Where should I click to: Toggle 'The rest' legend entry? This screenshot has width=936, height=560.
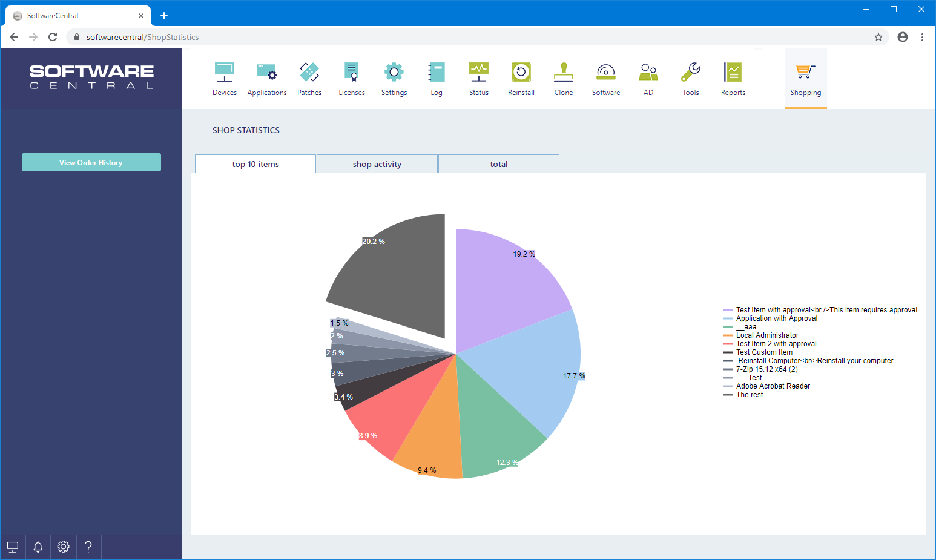pos(749,395)
